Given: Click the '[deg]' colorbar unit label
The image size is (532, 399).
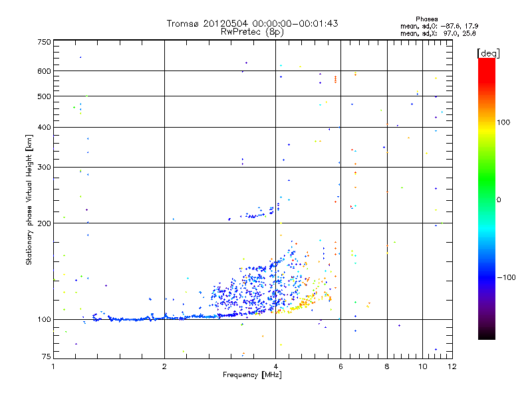Looking at the screenshot, I should click(488, 53).
